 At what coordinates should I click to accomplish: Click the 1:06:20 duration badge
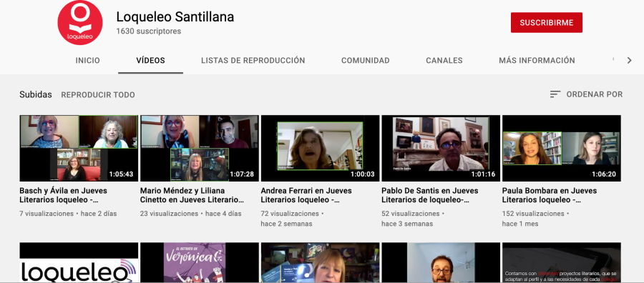click(604, 174)
